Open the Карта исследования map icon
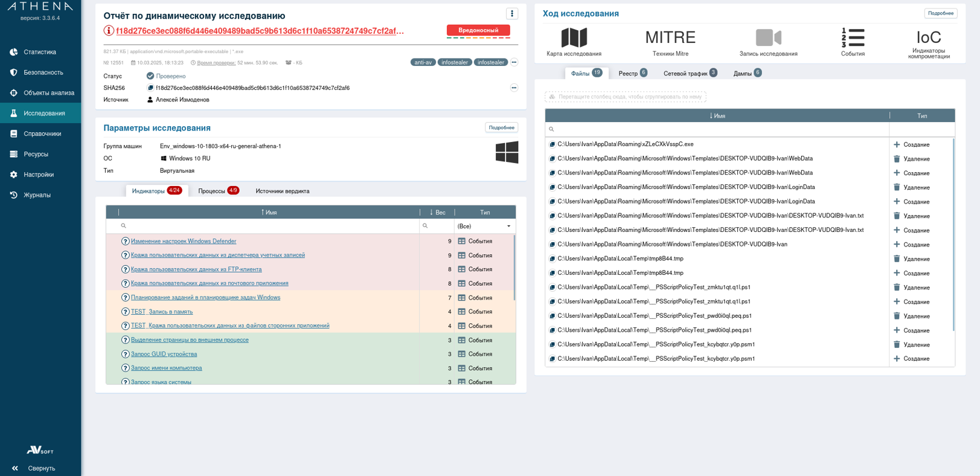 (574, 38)
